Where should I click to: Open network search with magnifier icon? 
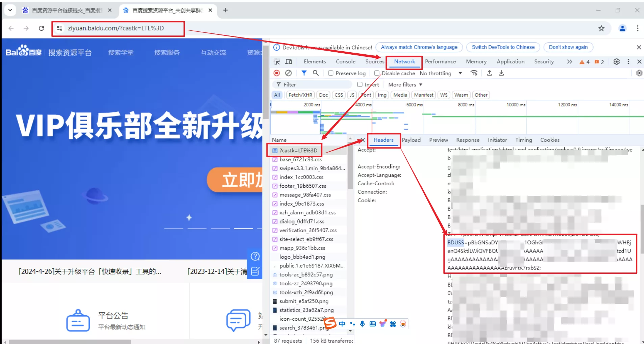tap(316, 73)
